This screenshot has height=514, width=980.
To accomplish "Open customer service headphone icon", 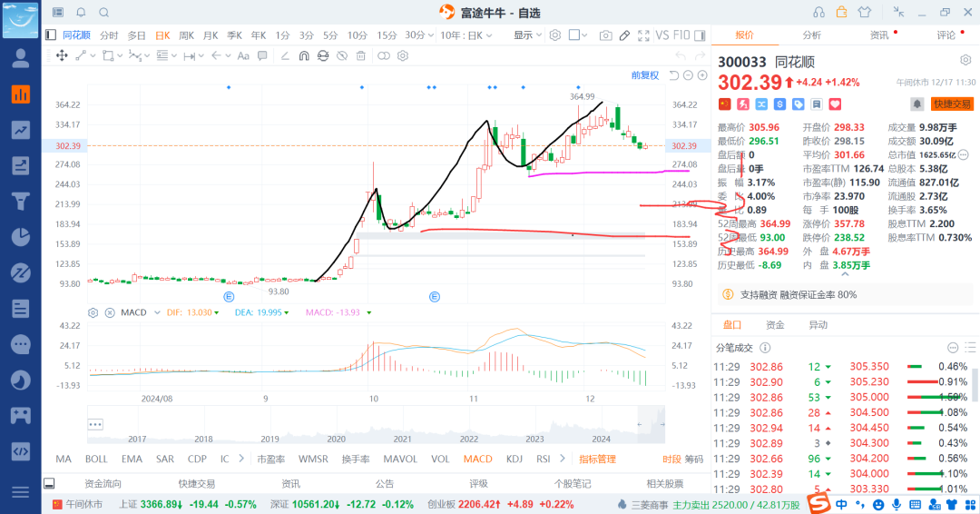I will tap(818, 12).
